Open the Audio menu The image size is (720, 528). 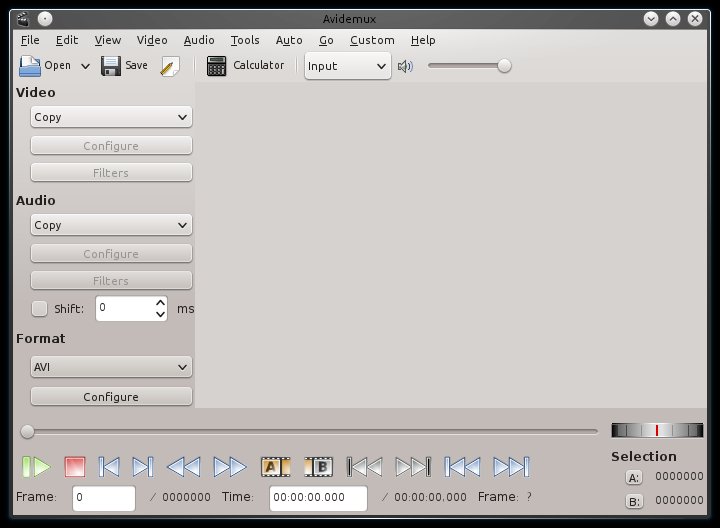click(x=199, y=40)
